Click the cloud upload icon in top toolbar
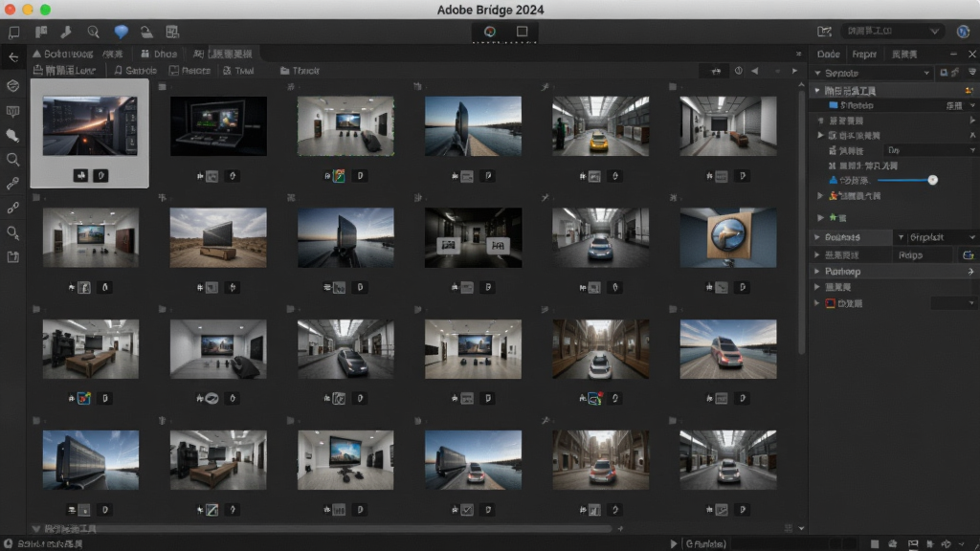Image resolution: width=980 pixels, height=551 pixels. (146, 32)
